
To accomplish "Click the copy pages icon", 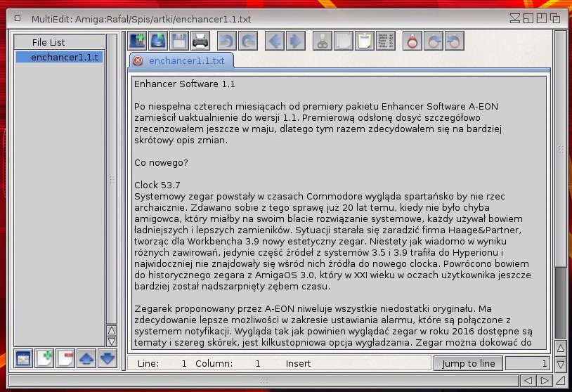I will click(x=344, y=41).
